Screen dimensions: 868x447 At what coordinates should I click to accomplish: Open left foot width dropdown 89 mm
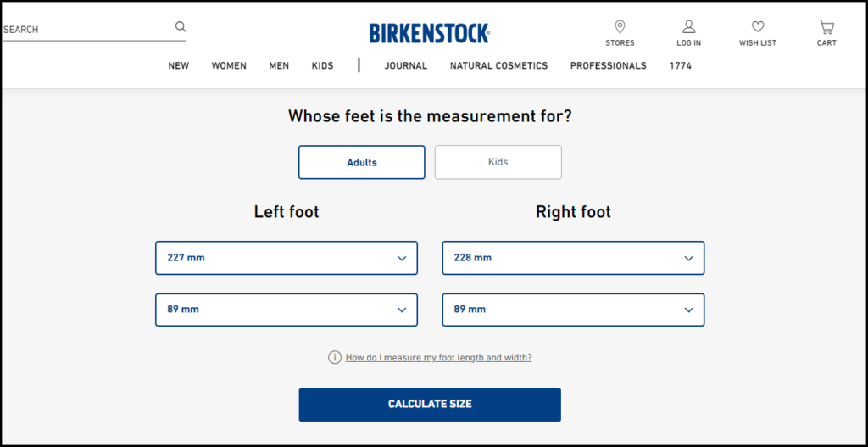287,310
